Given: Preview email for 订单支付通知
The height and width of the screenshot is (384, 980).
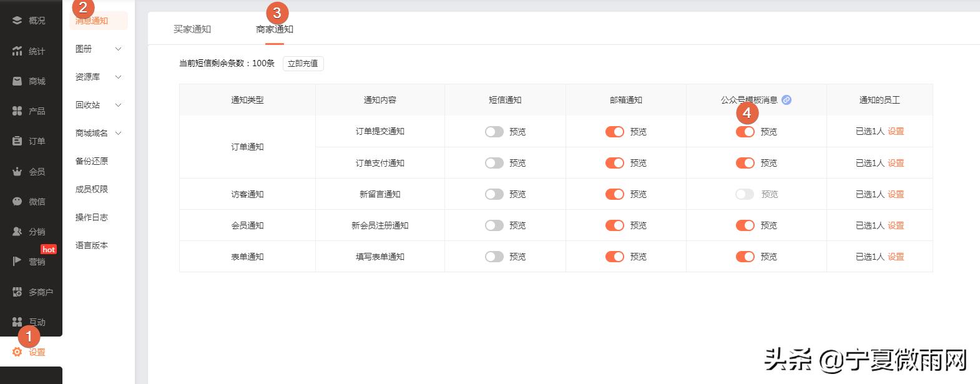Looking at the screenshot, I should pos(638,163).
